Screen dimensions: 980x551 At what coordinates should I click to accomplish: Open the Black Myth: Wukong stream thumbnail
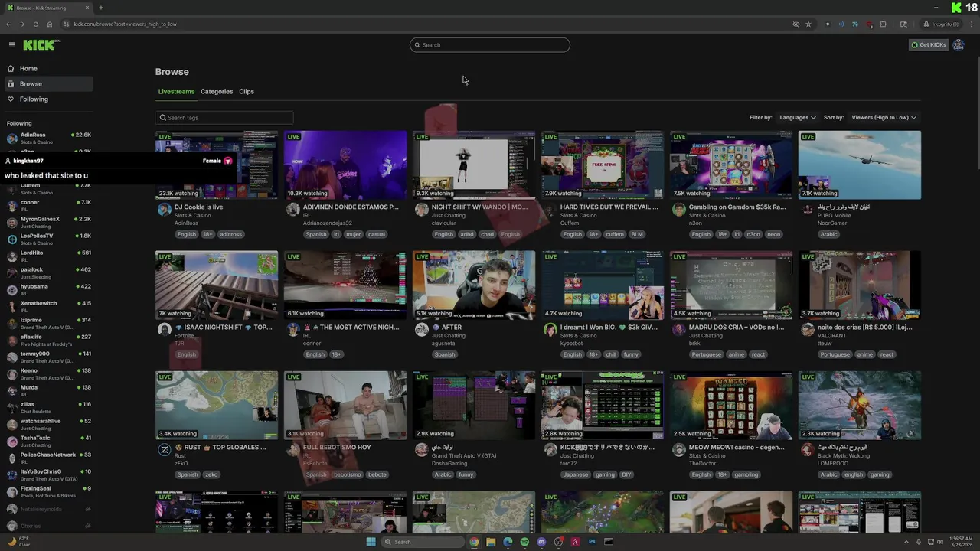coord(860,406)
